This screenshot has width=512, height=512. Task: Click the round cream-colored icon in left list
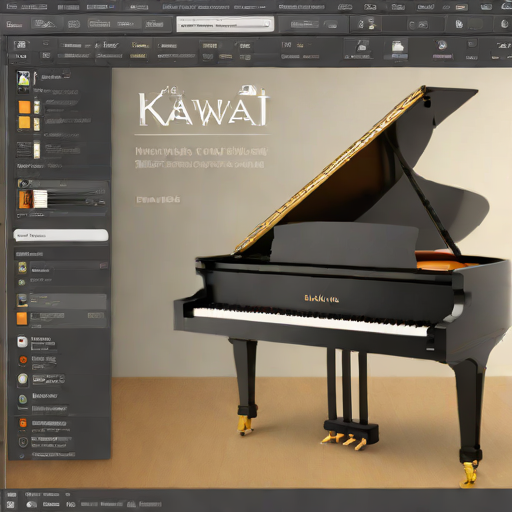pos(23,379)
